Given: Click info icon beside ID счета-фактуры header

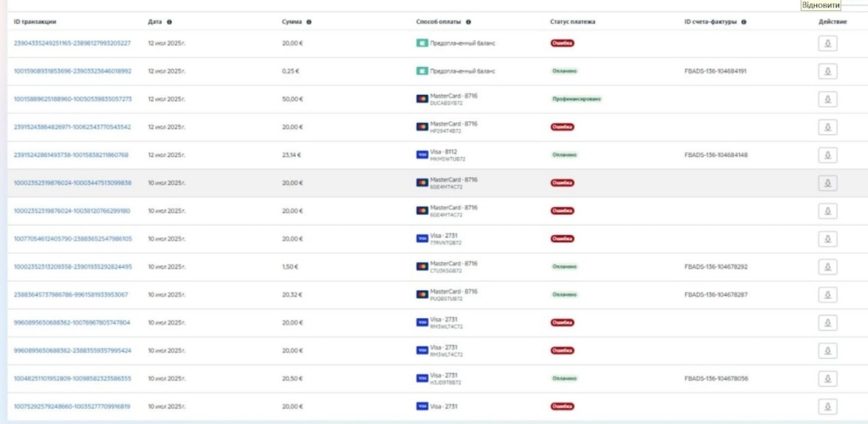Looking at the screenshot, I should coord(743,21).
